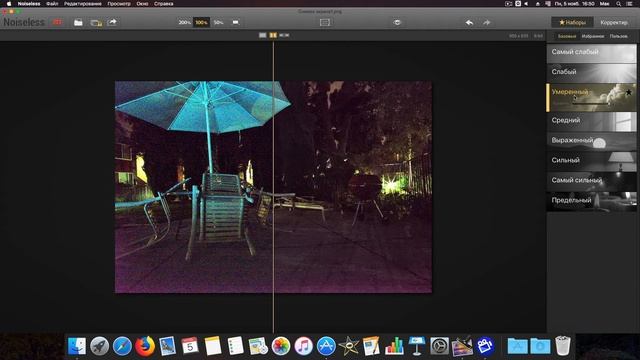This screenshot has width=640, height=360.
Task: Select the Базовые presets tab
Action: pos(567,36)
